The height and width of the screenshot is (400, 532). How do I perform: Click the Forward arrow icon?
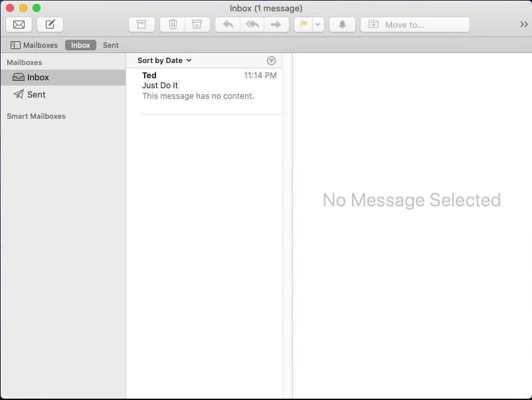tap(276, 25)
